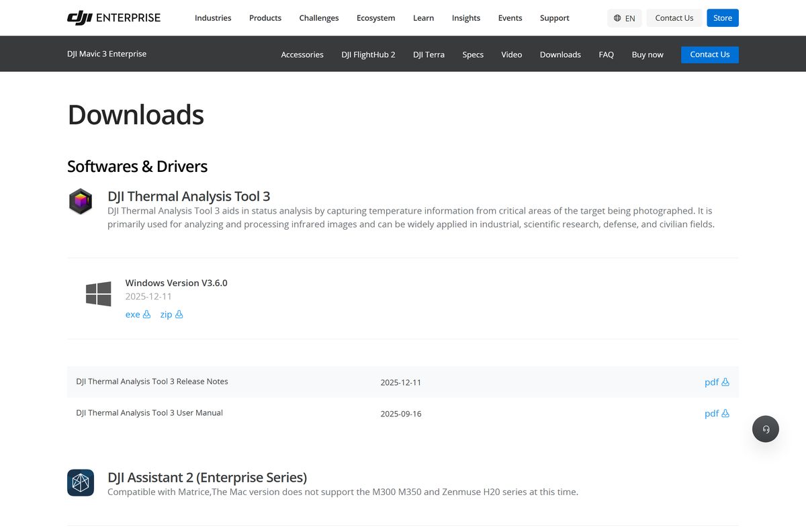
Task: Open the Learn menu
Action: pyautogui.click(x=423, y=18)
